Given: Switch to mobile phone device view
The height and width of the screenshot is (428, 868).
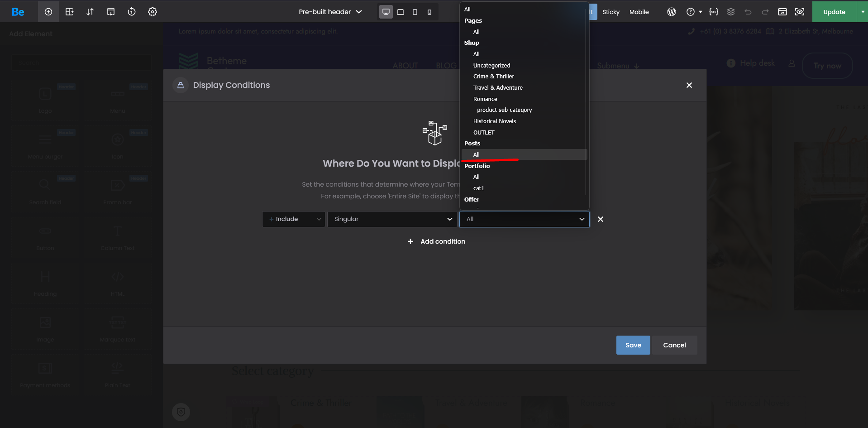Looking at the screenshot, I should coord(429,12).
